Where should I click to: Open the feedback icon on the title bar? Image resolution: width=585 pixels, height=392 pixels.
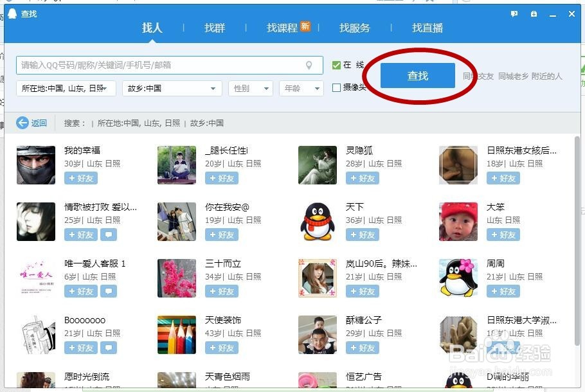click(x=514, y=13)
